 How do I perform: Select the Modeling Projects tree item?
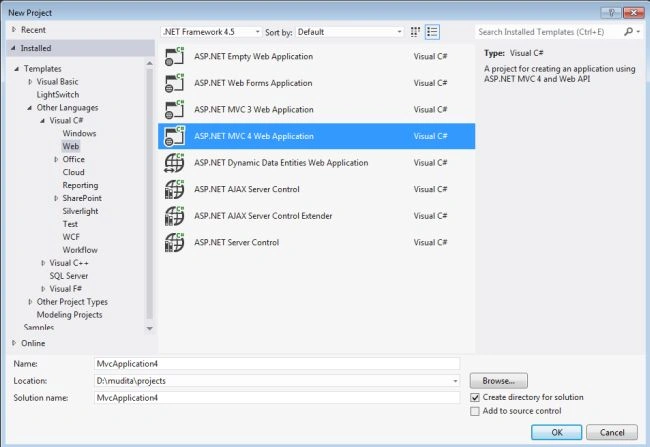click(x=69, y=315)
